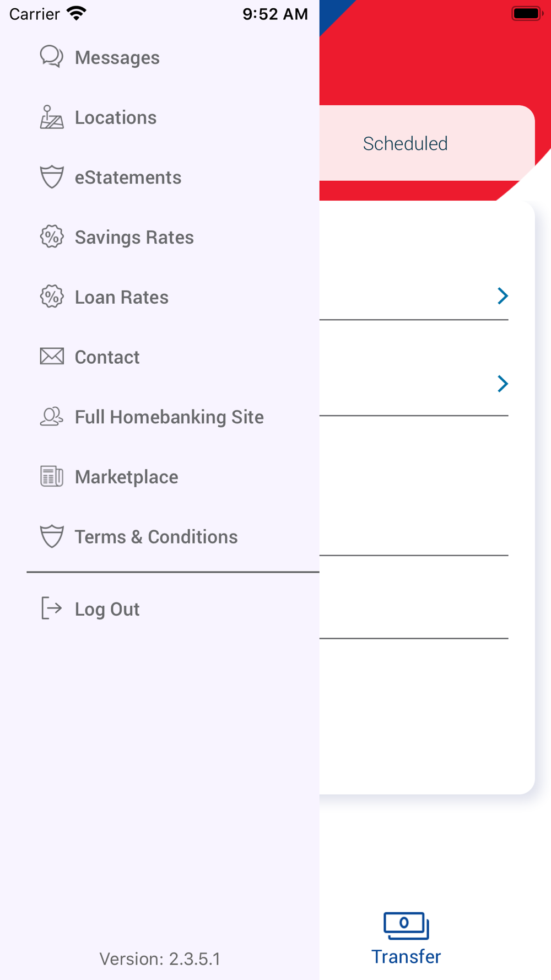Tap the Full Homebanking Site people icon

(x=52, y=417)
